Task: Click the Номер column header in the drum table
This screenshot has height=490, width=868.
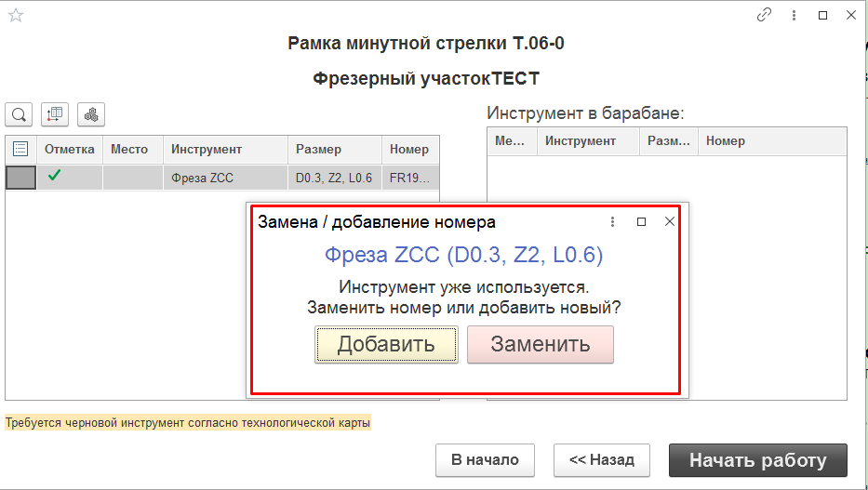Action: (726, 141)
